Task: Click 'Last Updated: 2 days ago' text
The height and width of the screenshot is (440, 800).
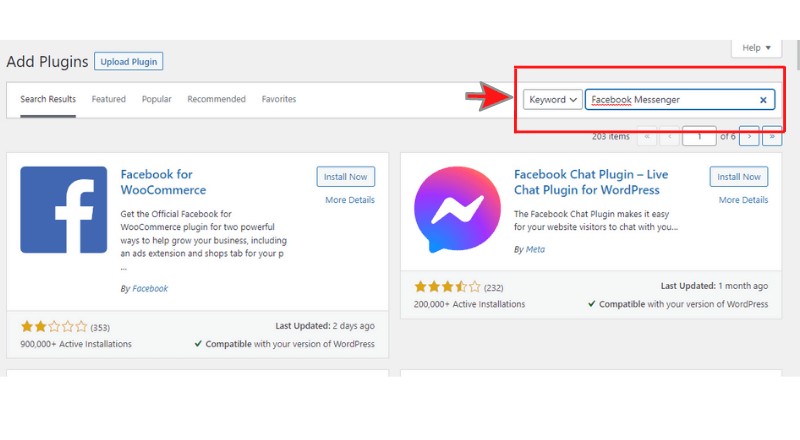Action: click(325, 326)
